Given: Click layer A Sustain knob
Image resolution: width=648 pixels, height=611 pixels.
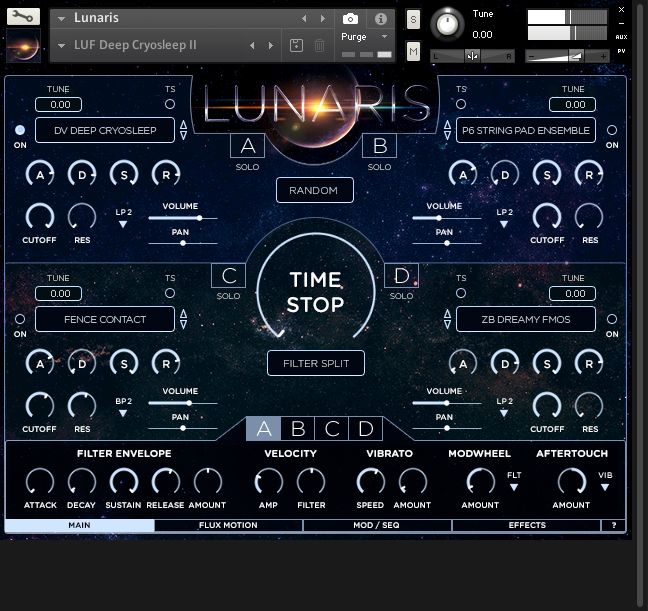Looking at the screenshot, I should point(124,174).
